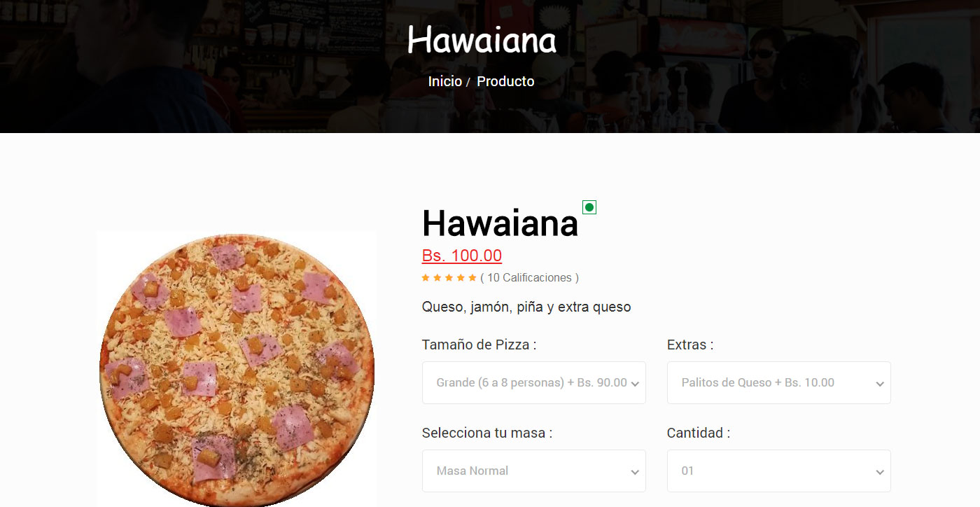Click the green vegetarian indicator icon
This screenshot has width=980, height=507.
point(589,207)
